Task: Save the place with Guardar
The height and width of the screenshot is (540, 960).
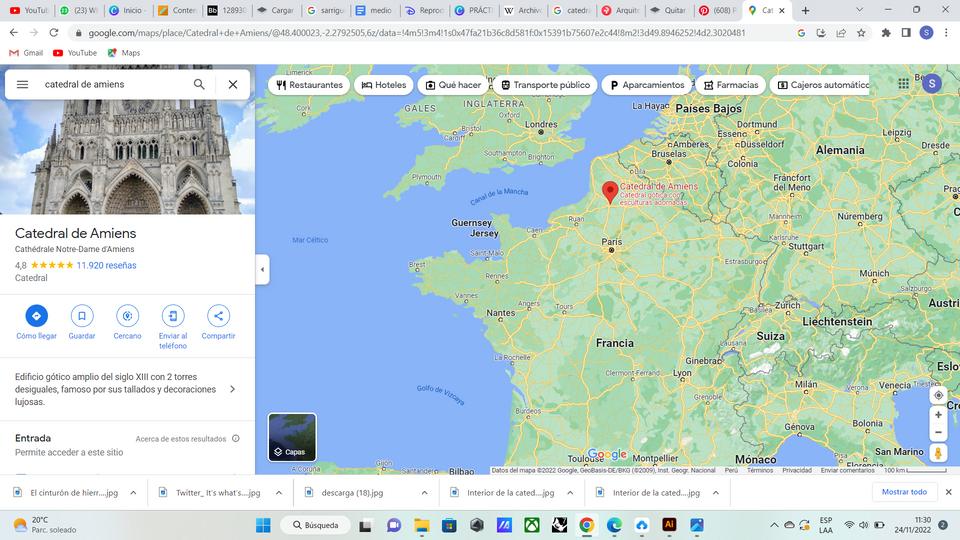Action: pos(81,316)
